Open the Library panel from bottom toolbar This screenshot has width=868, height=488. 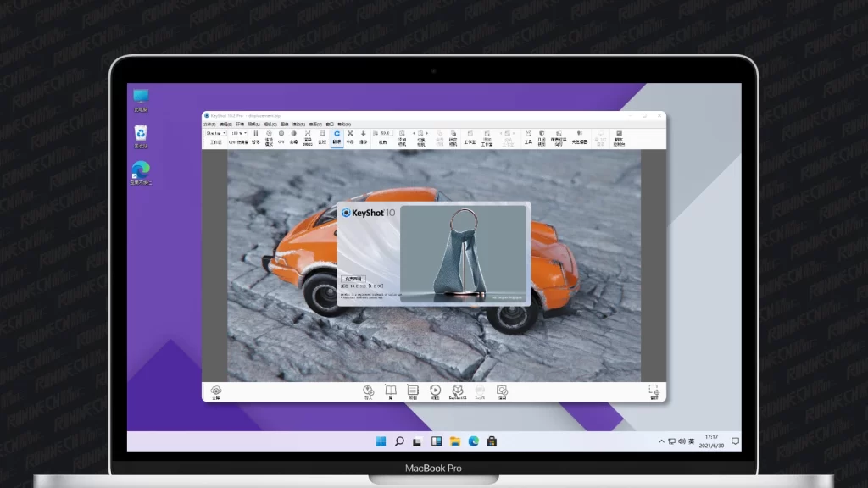[391, 391]
